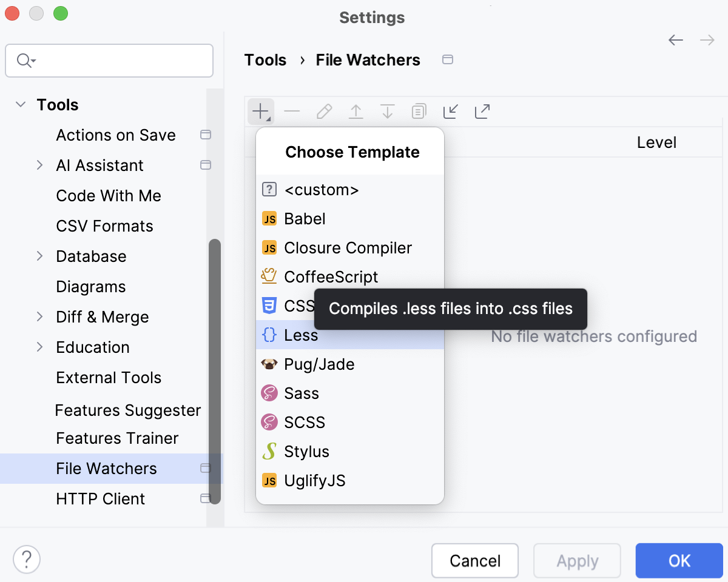
Task: Click the move down arrow icon
Action: click(387, 111)
